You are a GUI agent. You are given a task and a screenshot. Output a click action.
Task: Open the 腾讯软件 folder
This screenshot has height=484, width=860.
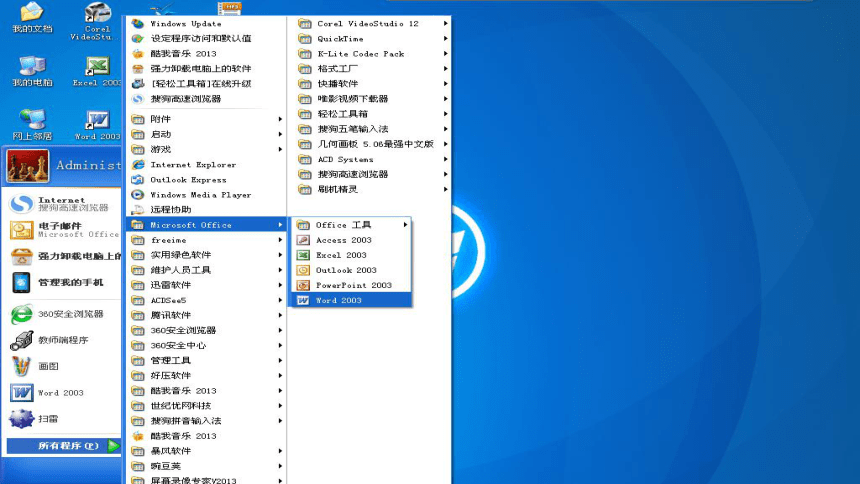click(x=206, y=316)
